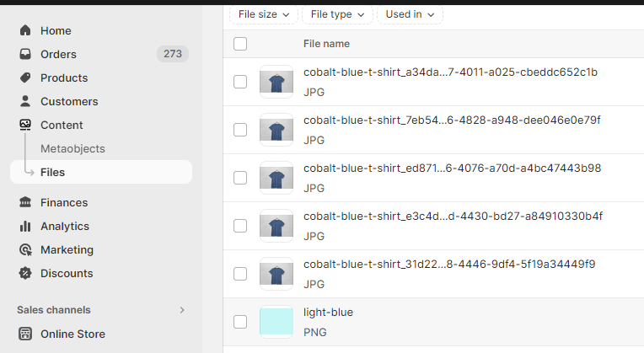Open the File size filter dropdown
Screen dimensions: 644x353
tap(265, 14)
